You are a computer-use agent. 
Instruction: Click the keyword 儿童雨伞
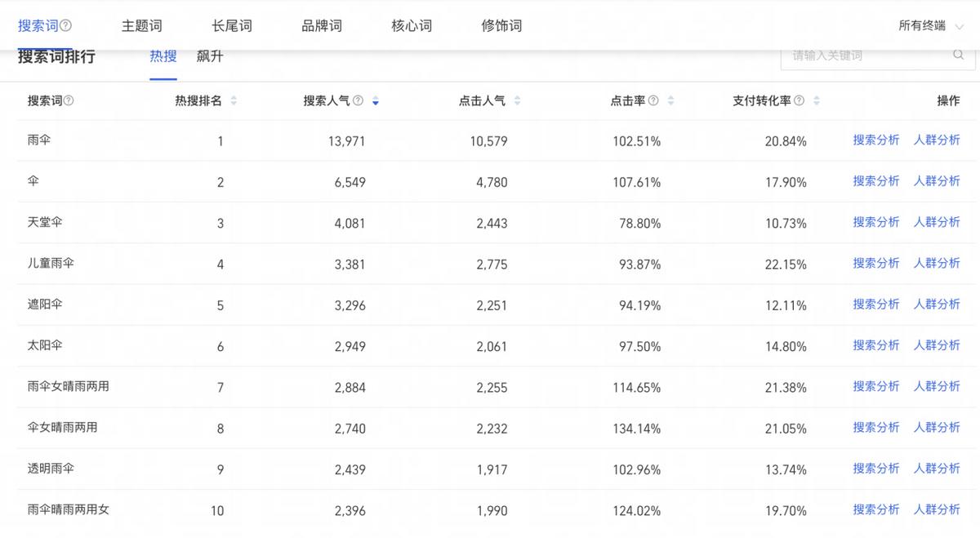51,263
